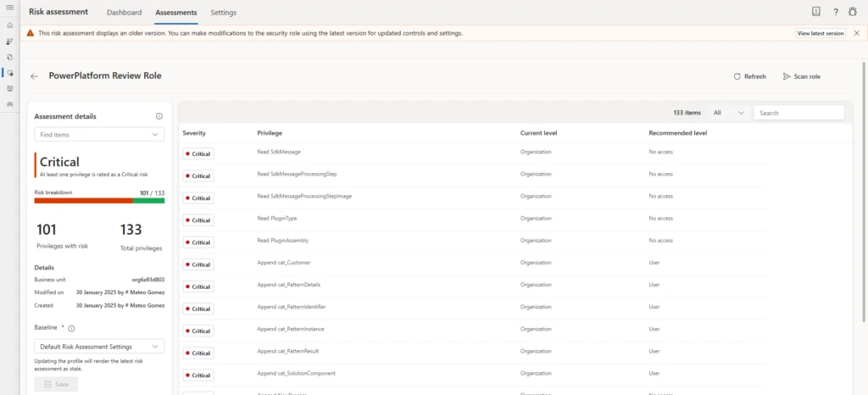Switch to the Settings tab
The height and width of the screenshot is (395, 868).
point(223,13)
